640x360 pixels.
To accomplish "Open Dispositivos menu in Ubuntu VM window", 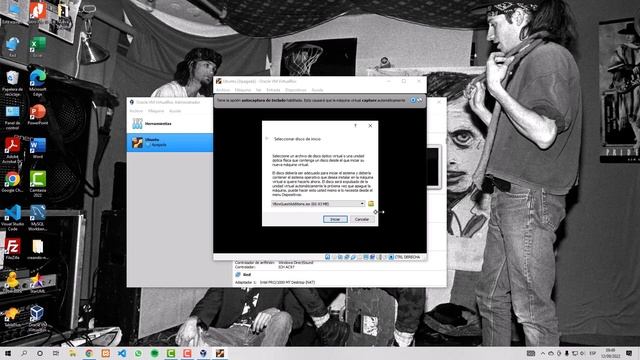I will 296,90.
